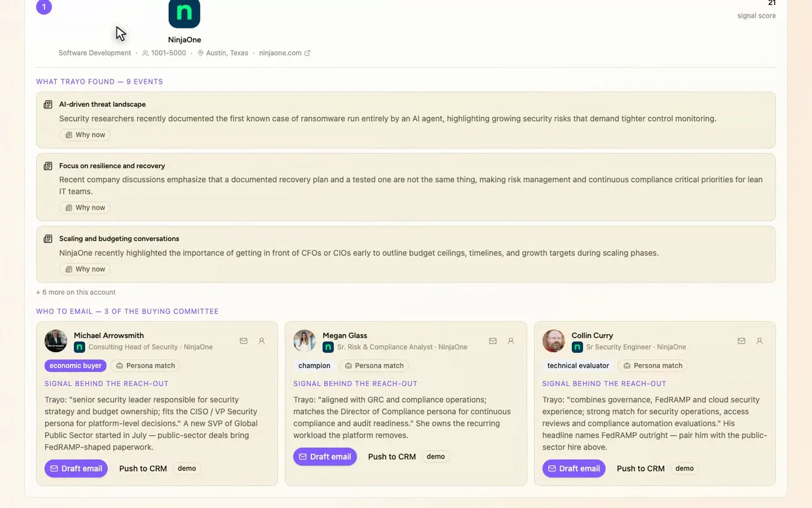Open the NinjaOne logo tile

(185, 13)
